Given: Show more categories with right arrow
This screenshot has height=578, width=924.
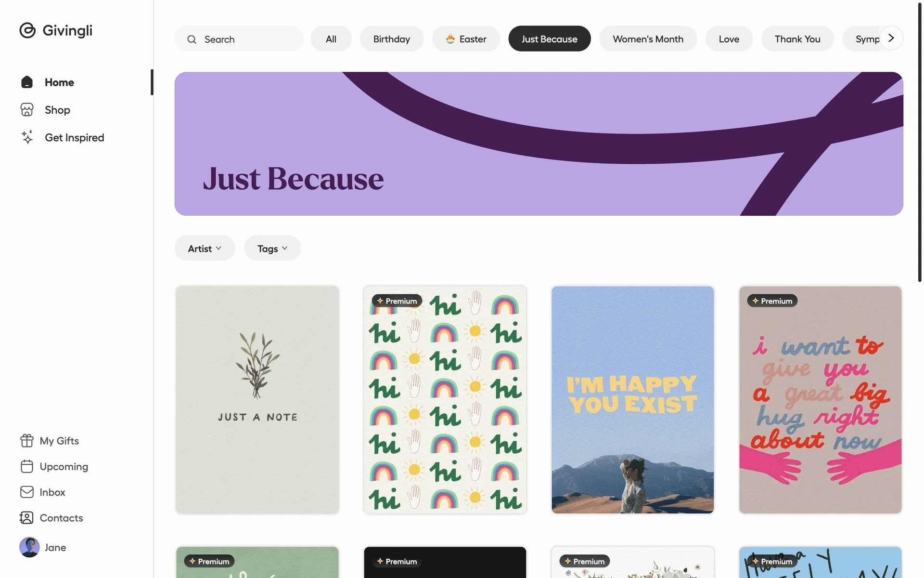Looking at the screenshot, I should click(891, 38).
